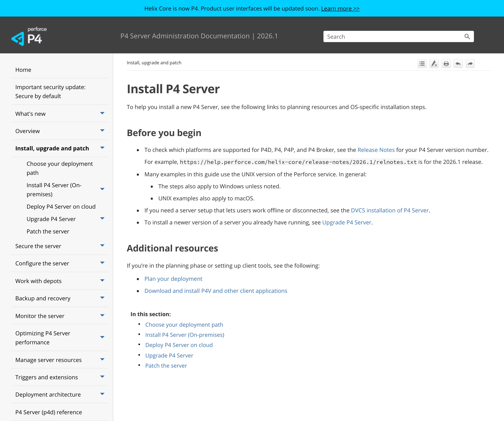Expand Install P4 Server (On-premises) arrow

(102, 189)
